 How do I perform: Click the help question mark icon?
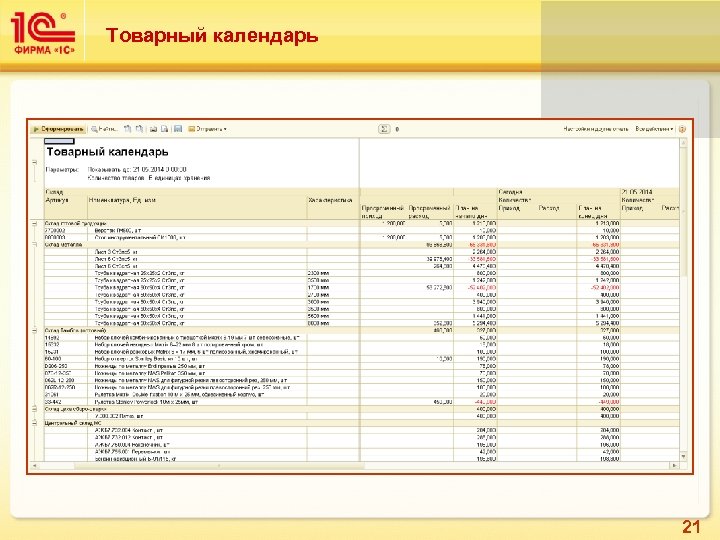tap(682, 129)
